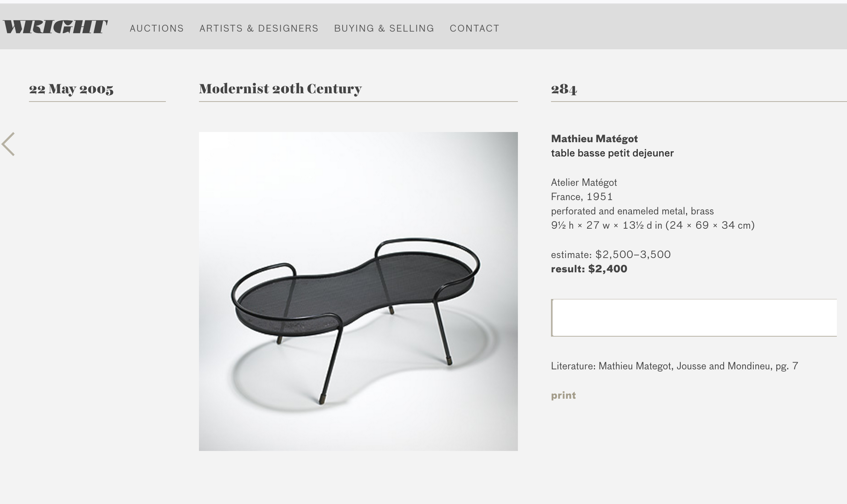Enlarge the Matégot table photo
Viewport: 847px width, 504px height.
pyautogui.click(x=358, y=291)
